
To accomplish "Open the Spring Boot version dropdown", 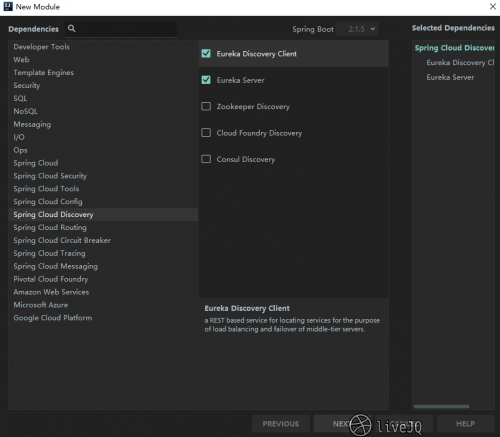I will pyautogui.click(x=357, y=29).
